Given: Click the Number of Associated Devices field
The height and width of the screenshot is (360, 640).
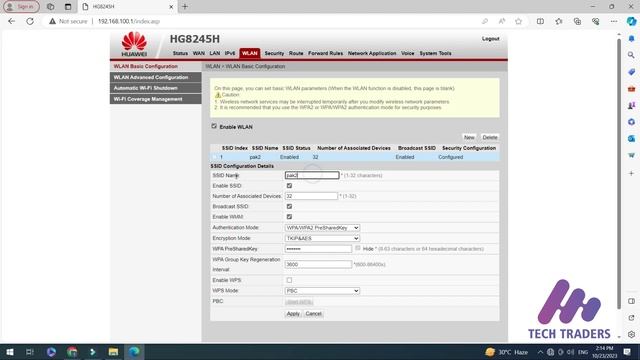Looking at the screenshot, I should (311, 196).
